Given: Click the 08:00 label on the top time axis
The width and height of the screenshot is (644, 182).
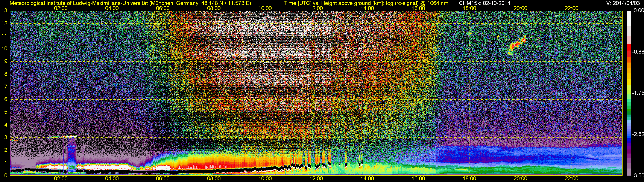Looking at the screenshot, I should click(x=214, y=8).
